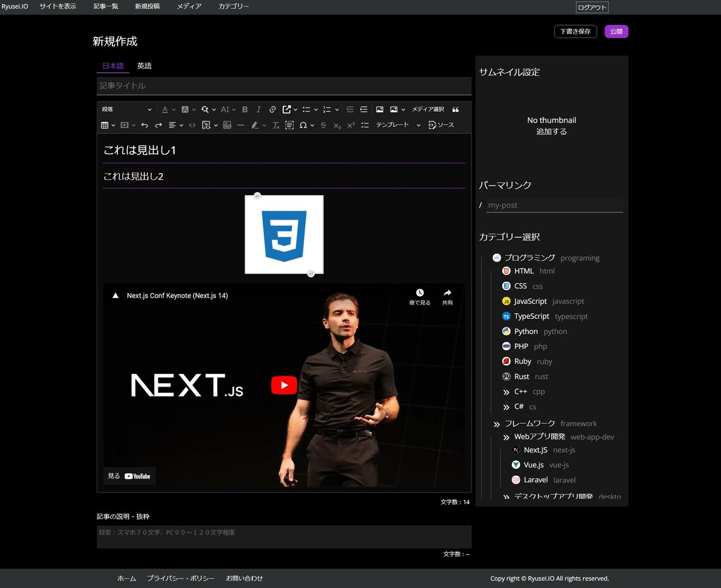Click the 記事タイトル title input field
The height and width of the screenshot is (588, 721).
pyautogui.click(x=284, y=86)
